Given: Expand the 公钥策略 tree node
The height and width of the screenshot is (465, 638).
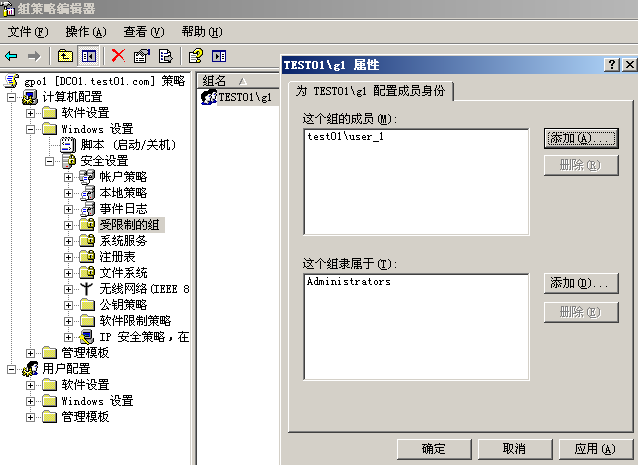Looking at the screenshot, I should tap(68, 305).
